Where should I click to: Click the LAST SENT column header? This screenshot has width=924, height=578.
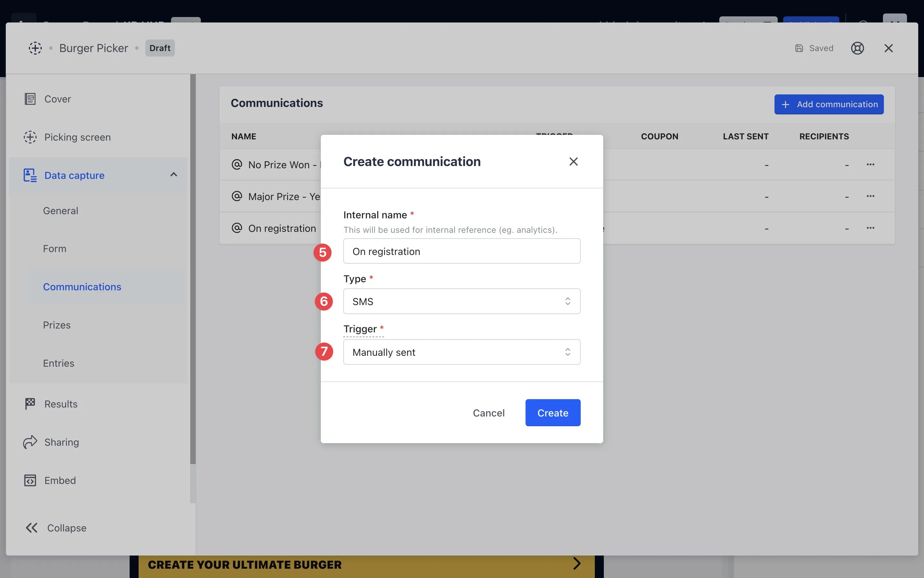[745, 136]
